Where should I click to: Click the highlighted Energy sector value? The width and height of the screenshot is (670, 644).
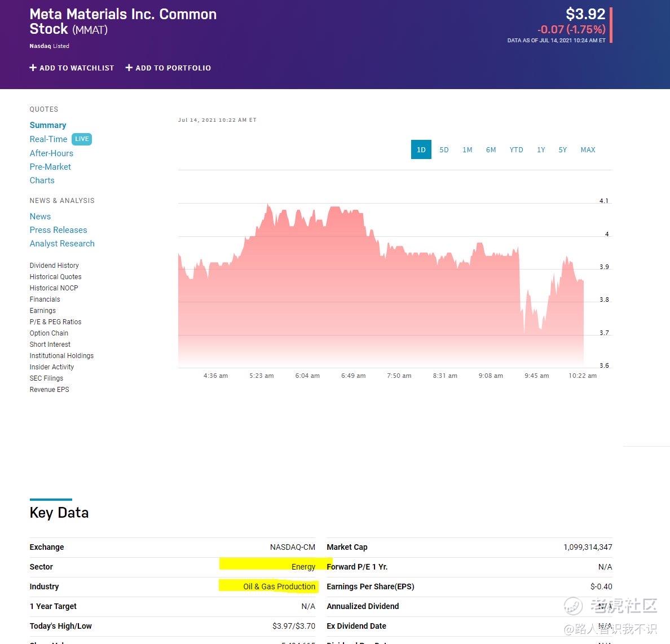tap(303, 567)
